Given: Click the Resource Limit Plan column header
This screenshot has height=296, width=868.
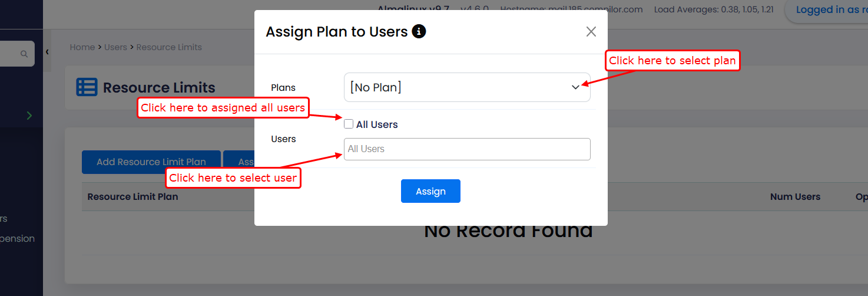Looking at the screenshot, I should pyautogui.click(x=132, y=197).
